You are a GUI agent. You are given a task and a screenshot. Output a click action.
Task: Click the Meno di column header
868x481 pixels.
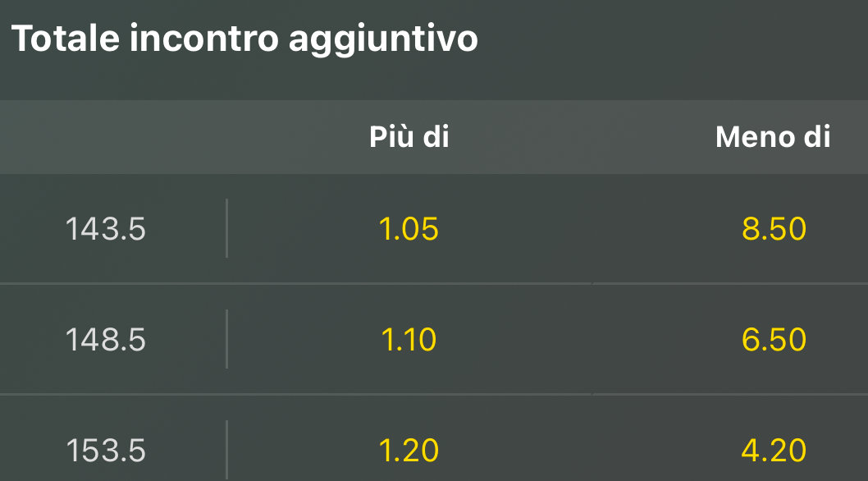coord(773,137)
